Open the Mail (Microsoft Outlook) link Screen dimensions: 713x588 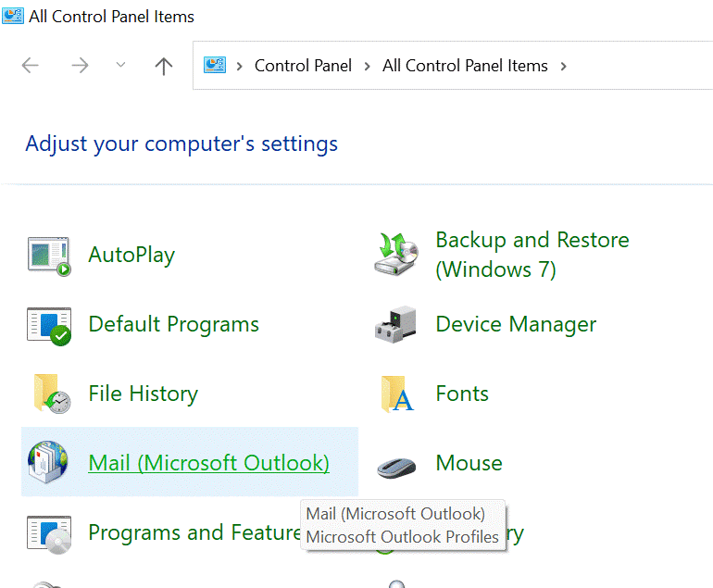(x=208, y=463)
